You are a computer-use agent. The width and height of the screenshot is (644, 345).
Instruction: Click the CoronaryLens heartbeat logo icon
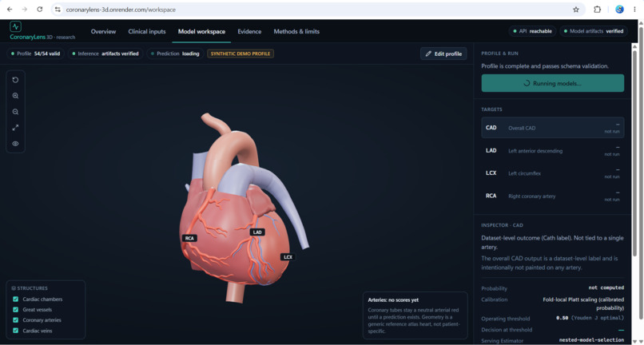pos(16,26)
